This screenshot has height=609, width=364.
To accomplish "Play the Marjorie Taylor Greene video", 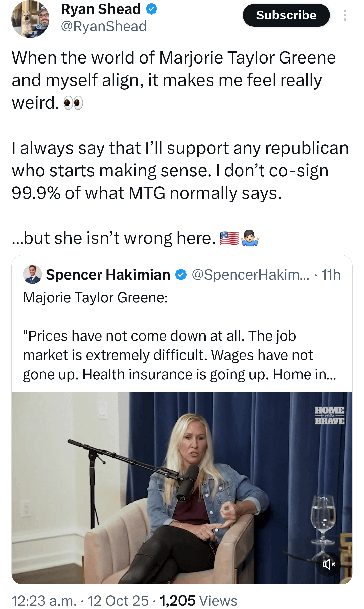I will (182, 488).
